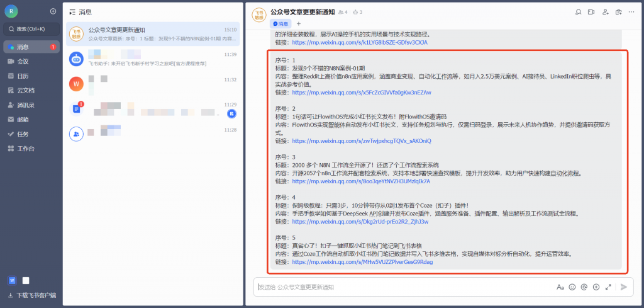
Task: Search chat history with the magnifier icon
Action: click(579, 12)
